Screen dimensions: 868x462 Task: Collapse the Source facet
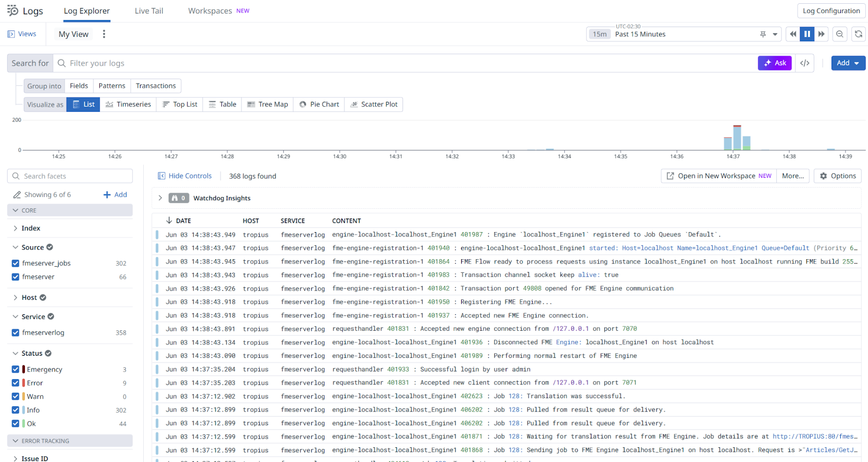point(15,247)
